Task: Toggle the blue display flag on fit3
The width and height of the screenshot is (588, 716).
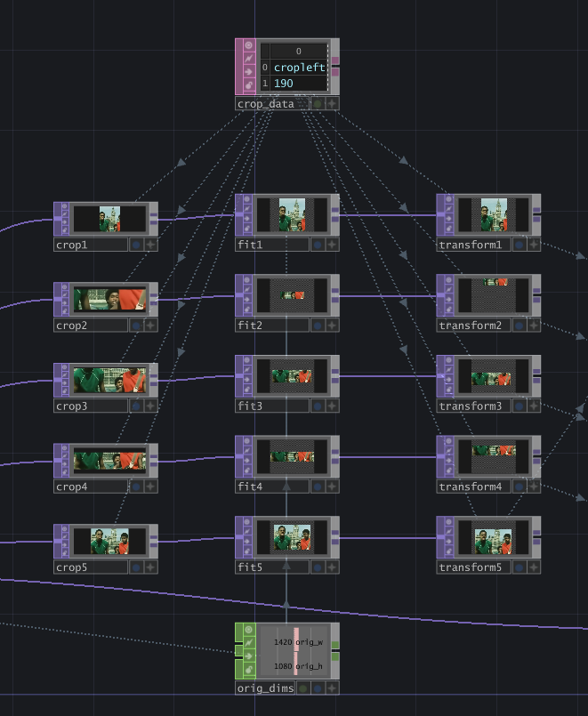Action: point(318,406)
